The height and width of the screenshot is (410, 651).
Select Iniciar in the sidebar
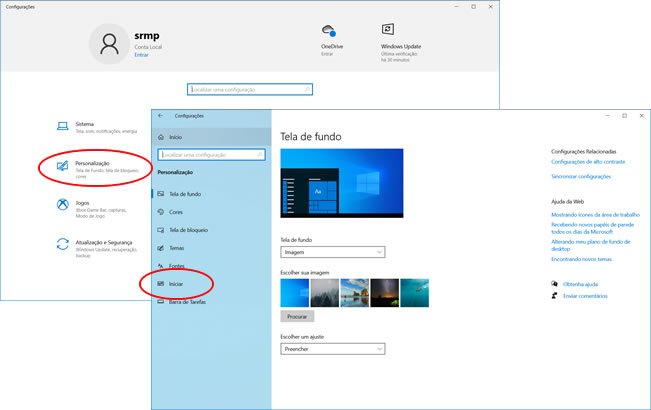tap(178, 284)
